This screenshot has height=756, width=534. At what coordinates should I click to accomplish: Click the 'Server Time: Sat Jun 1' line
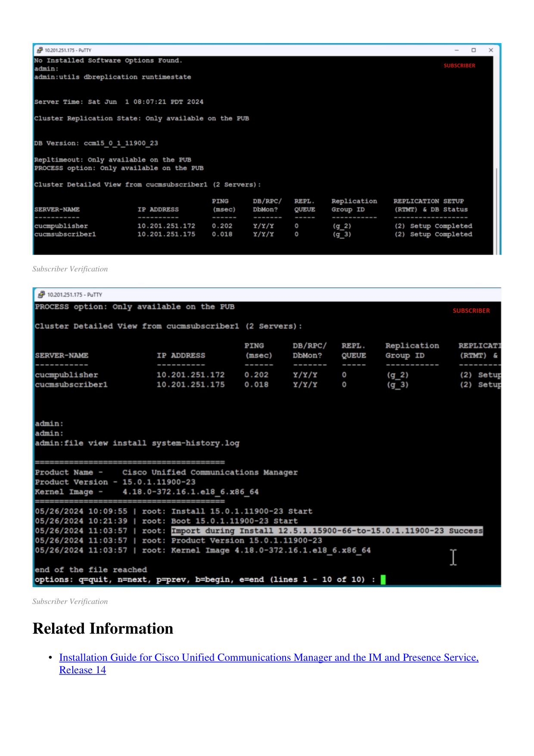coord(119,102)
